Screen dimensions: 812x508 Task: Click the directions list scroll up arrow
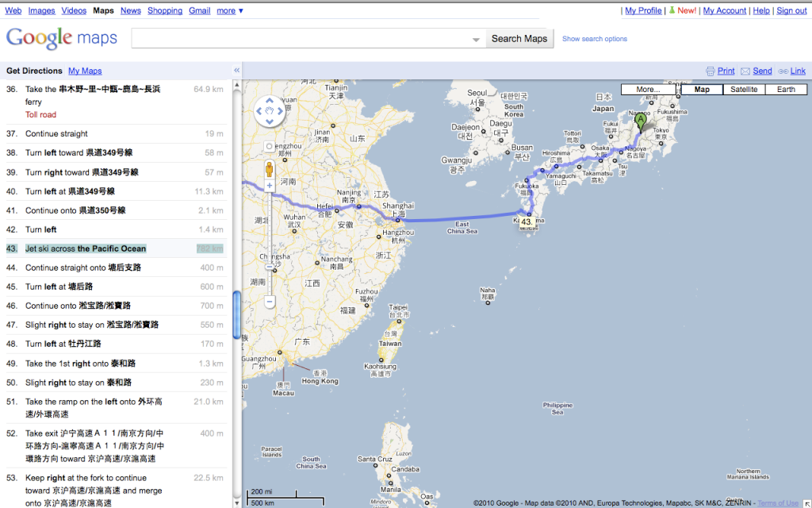(236, 84)
